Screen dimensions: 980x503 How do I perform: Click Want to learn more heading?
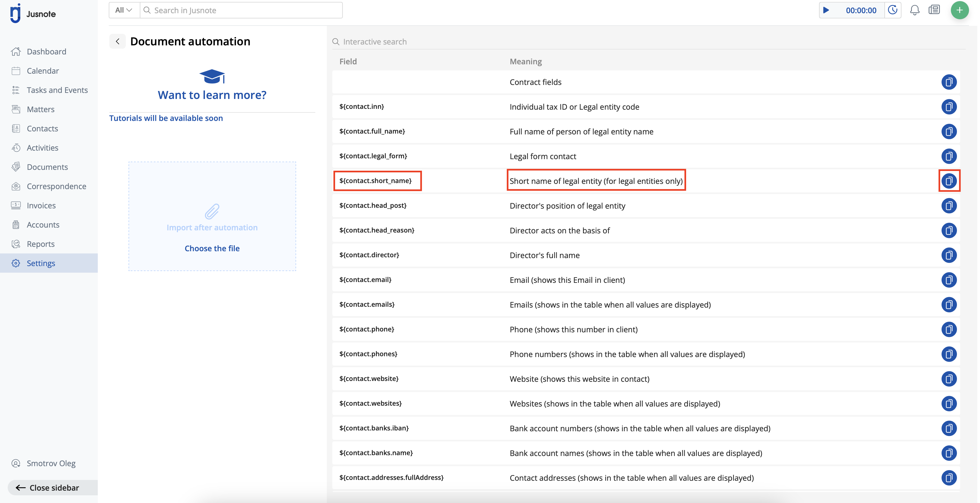tap(212, 95)
